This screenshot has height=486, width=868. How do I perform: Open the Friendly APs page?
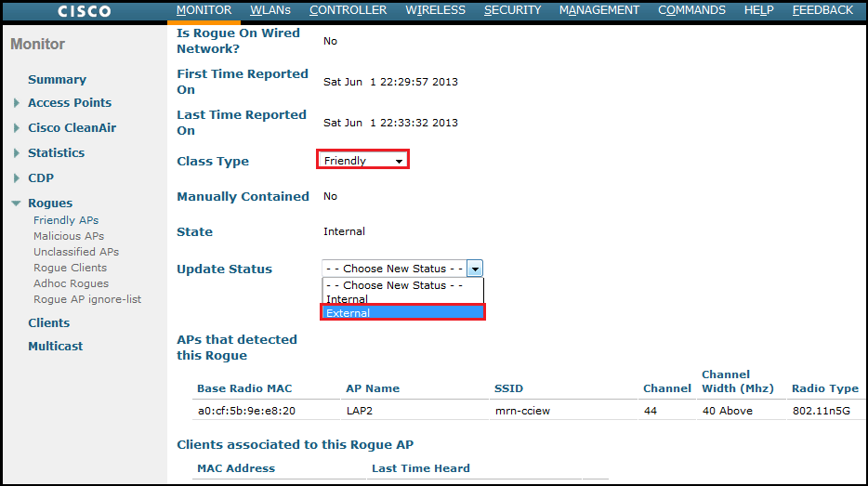[x=66, y=220]
